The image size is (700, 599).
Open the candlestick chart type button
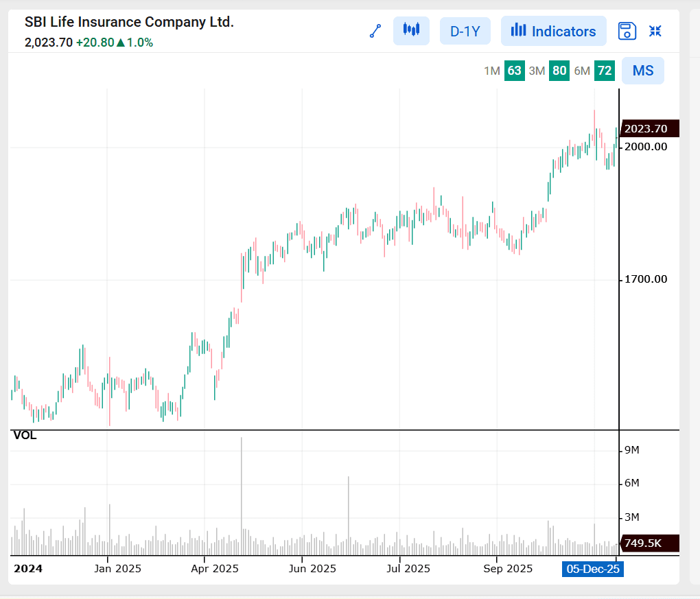(x=411, y=31)
